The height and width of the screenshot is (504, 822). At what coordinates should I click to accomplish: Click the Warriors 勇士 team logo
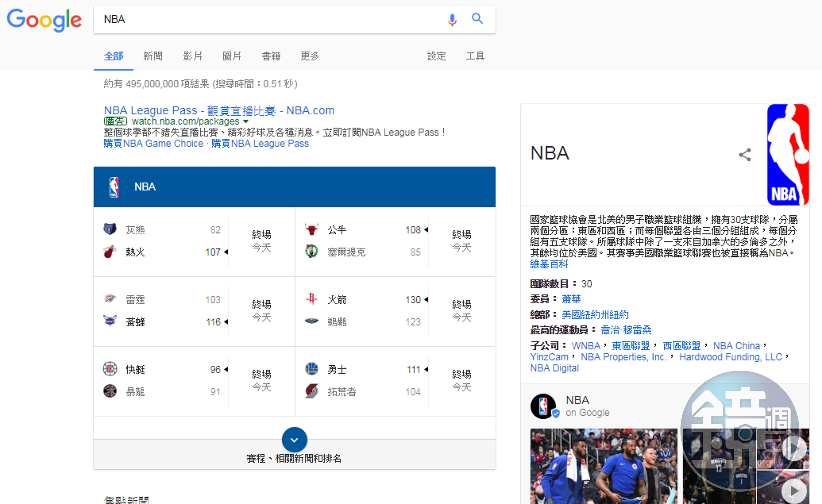[x=312, y=369]
